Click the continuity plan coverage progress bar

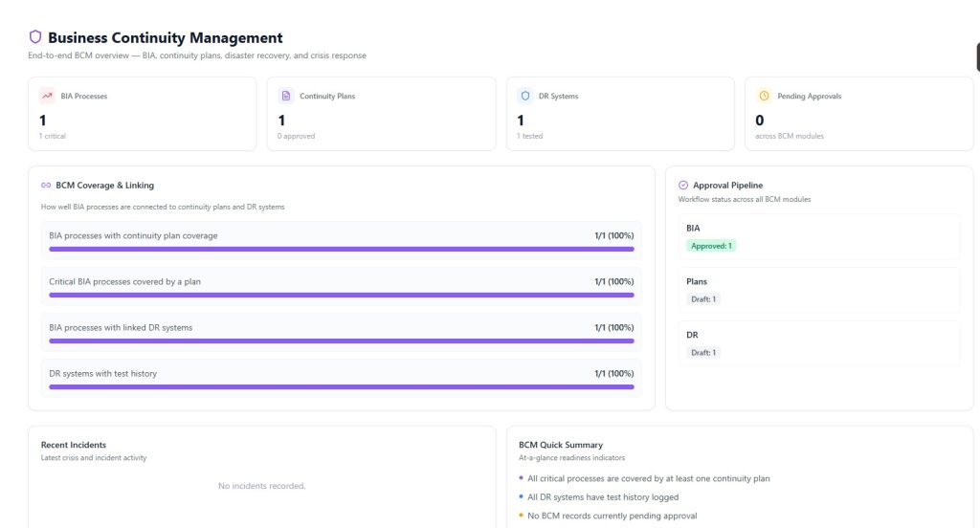click(342, 250)
